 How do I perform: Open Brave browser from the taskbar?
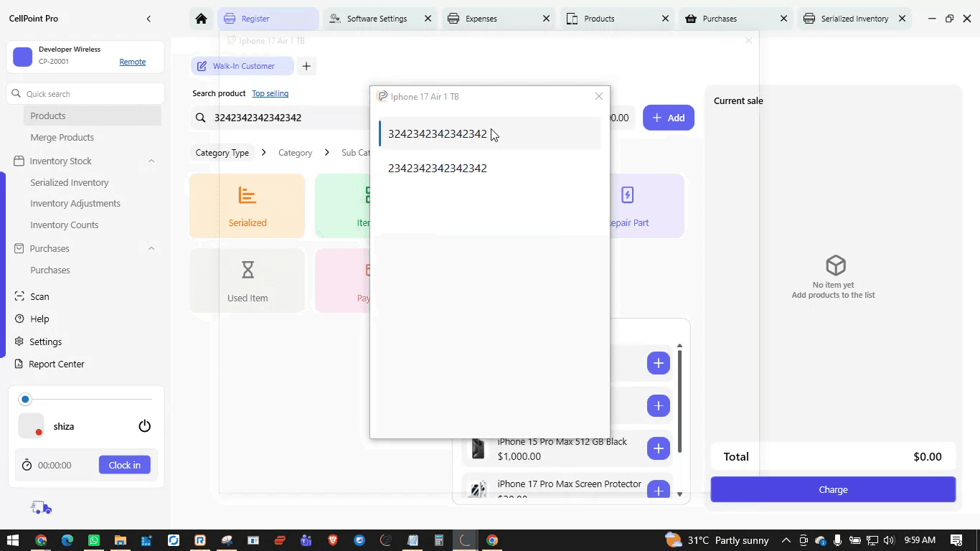tap(333, 540)
